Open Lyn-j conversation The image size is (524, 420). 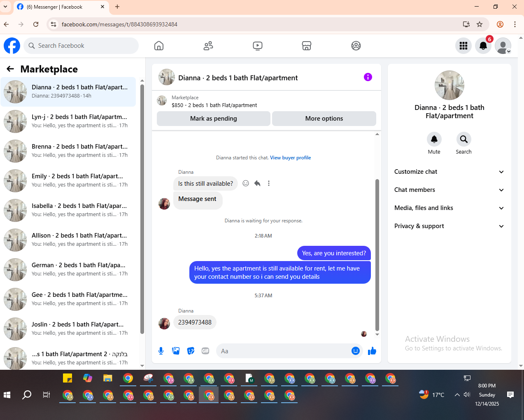(x=68, y=121)
